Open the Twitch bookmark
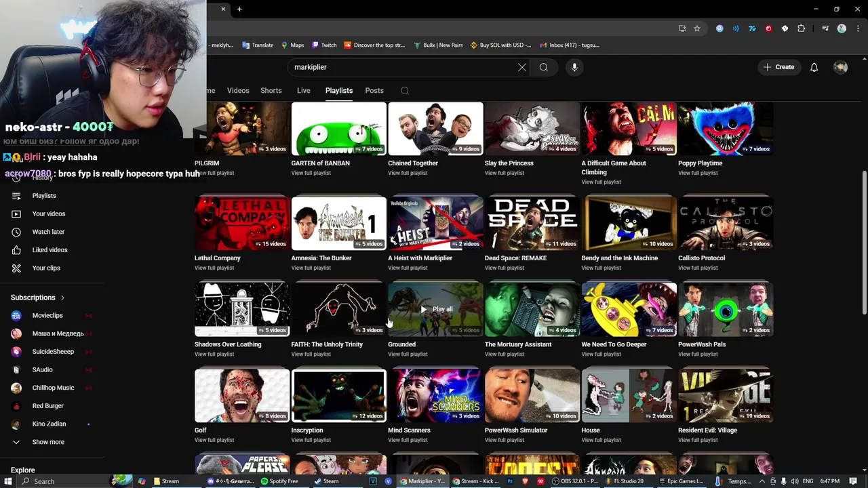868x488 pixels. [324, 45]
